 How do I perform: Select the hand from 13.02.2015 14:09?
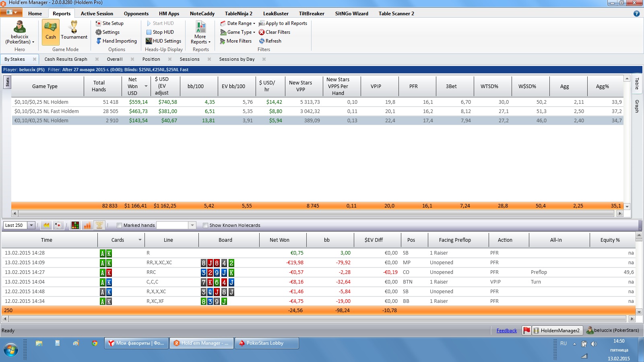[318, 263]
